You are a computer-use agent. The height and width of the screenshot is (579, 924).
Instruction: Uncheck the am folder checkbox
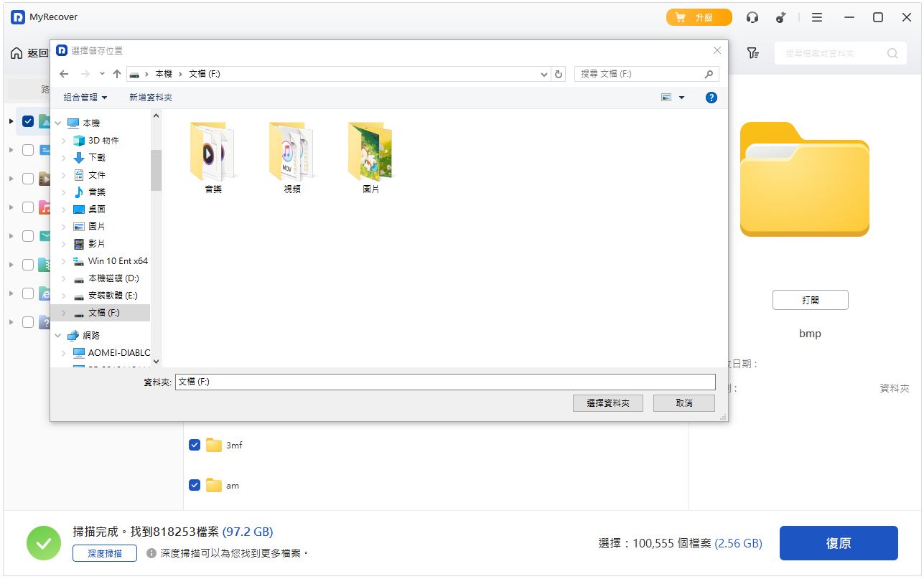coord(195,485)
